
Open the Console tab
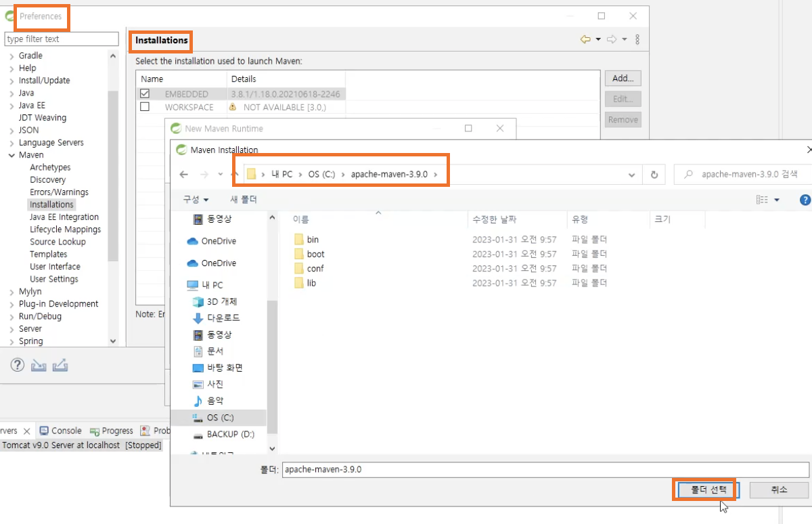coord(60,431)
